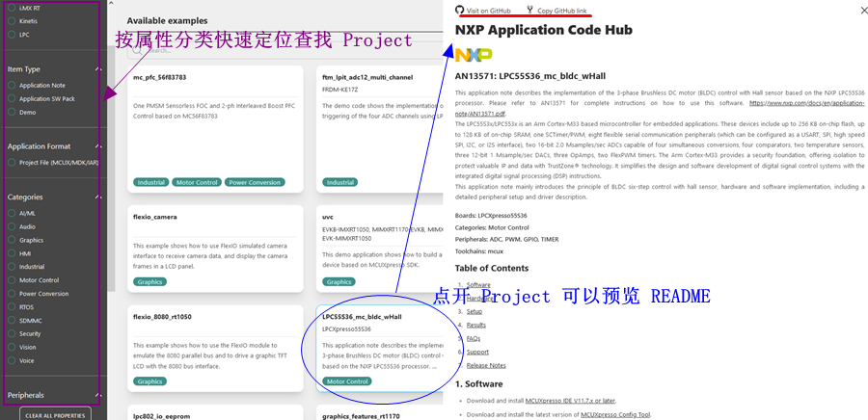Click Industrial tag on ftm_lpit_adc12 card
Image resolution: width=868 pixels, height=420 pixels.
click(x=339, y=182)
